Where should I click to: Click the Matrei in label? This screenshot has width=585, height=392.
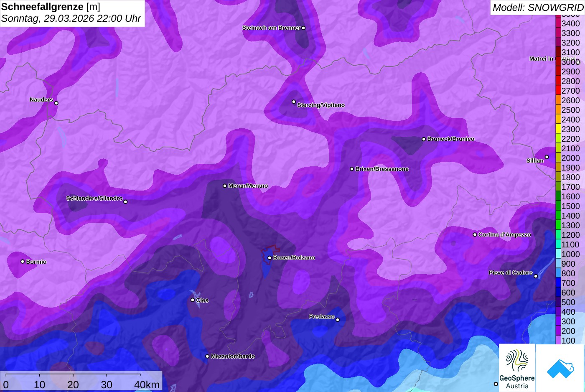(x=541, y=59)
